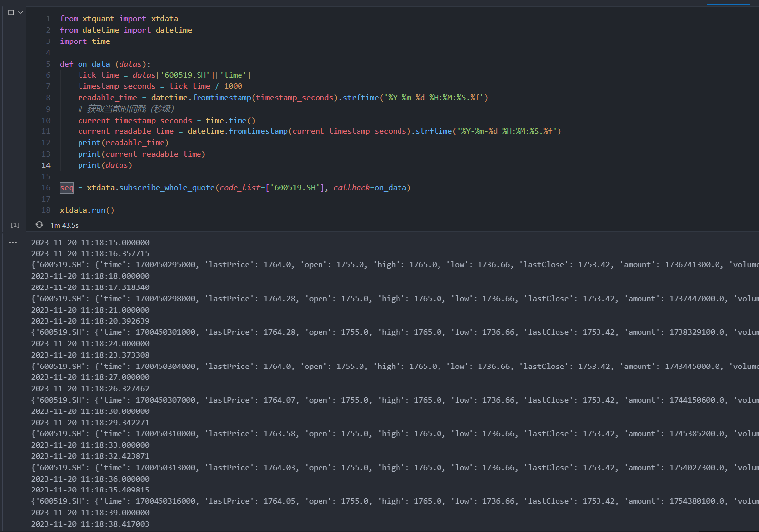759x532 pixels.
Task: Click output line 2023-11-20 11:18:38.417003
Action: coord(90,524)
